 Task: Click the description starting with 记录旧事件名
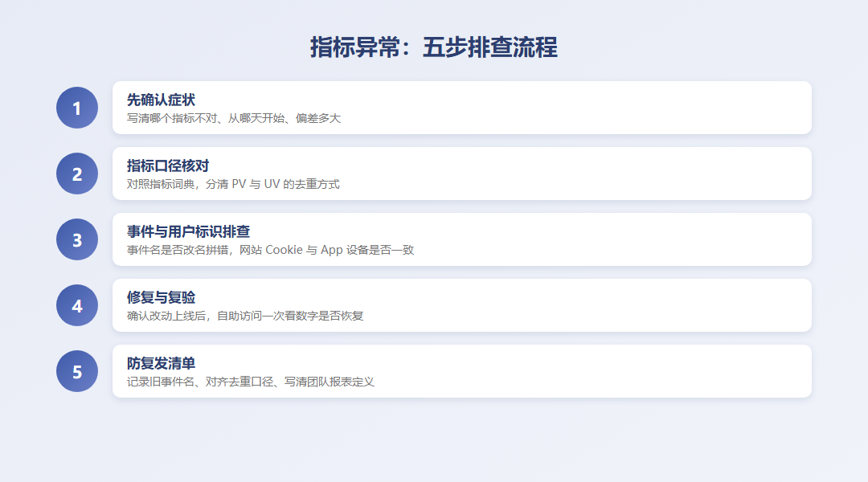tap(251, 382)
